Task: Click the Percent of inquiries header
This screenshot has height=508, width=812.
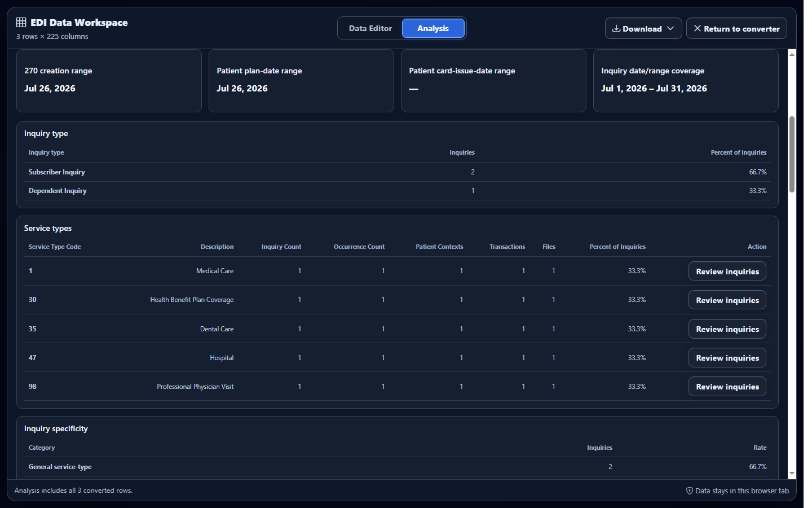Action: point(738,152)
